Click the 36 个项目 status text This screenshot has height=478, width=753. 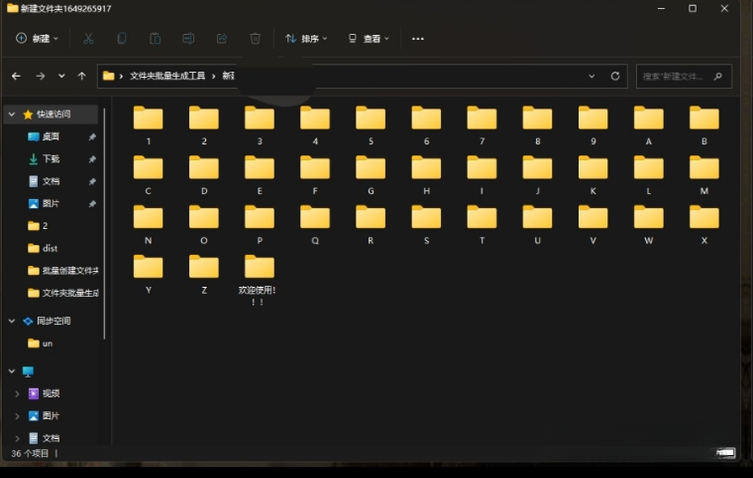[30, 453]
